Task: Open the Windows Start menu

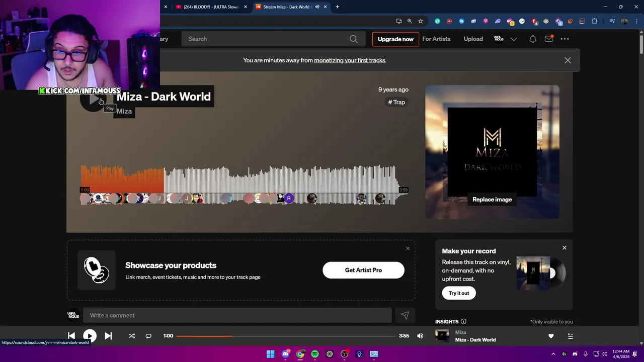Action: pos(270,354)
